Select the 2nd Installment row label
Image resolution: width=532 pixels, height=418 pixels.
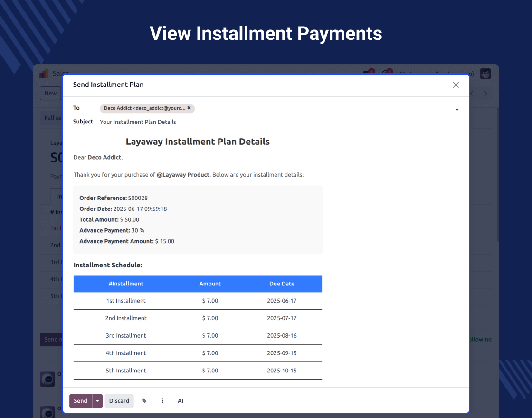(126, 318)
